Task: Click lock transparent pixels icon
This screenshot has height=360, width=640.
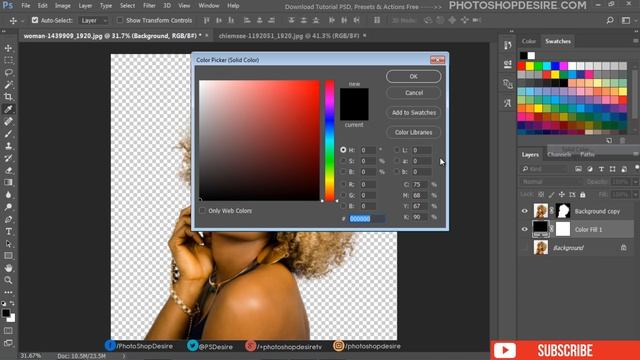Action: (541, 195)
